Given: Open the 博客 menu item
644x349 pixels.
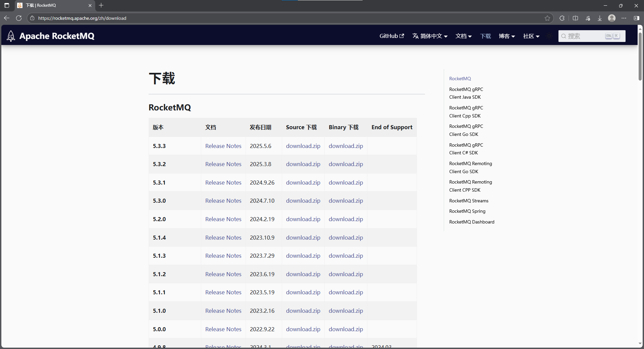Looking at the screenshot, I should coord(506,36).
